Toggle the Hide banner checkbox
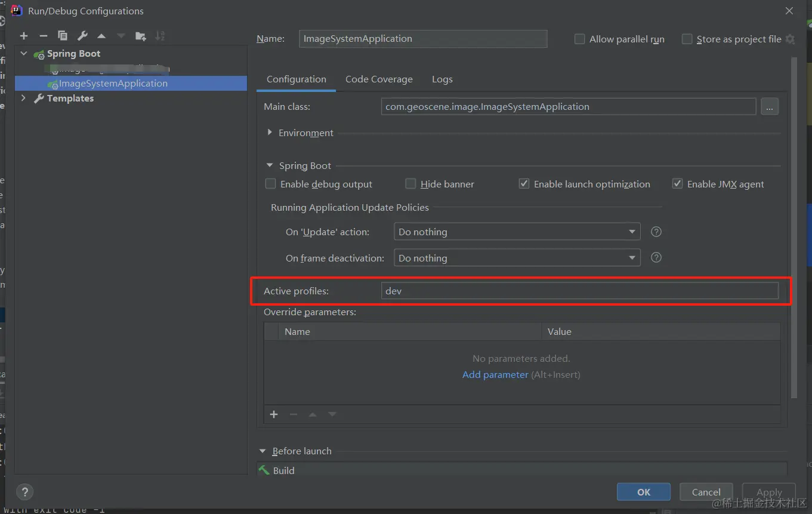The image size is (812, 514). click(410, 184)
